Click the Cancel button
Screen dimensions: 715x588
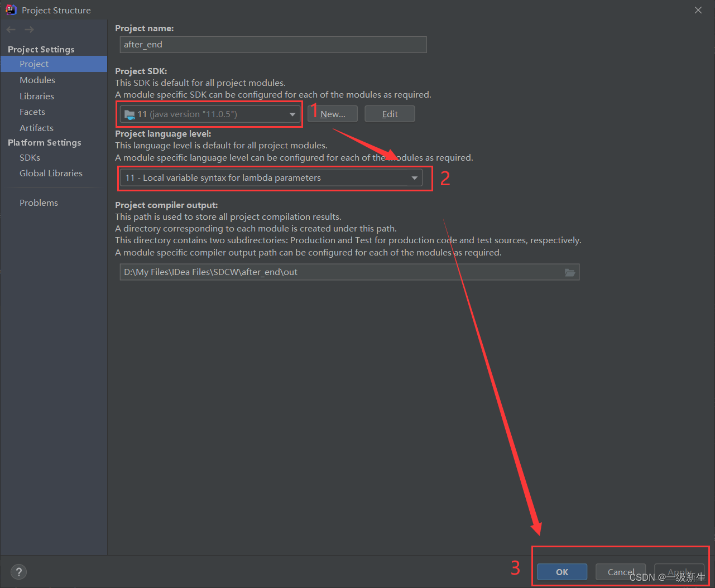[621, 572]
